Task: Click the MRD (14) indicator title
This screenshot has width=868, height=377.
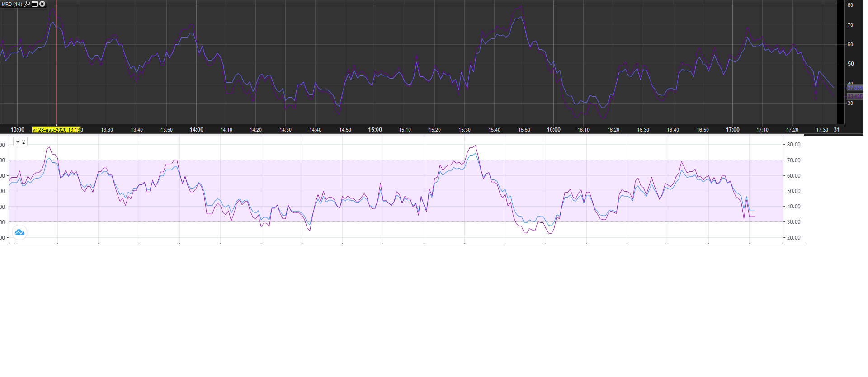Action: tap(12, 4)
